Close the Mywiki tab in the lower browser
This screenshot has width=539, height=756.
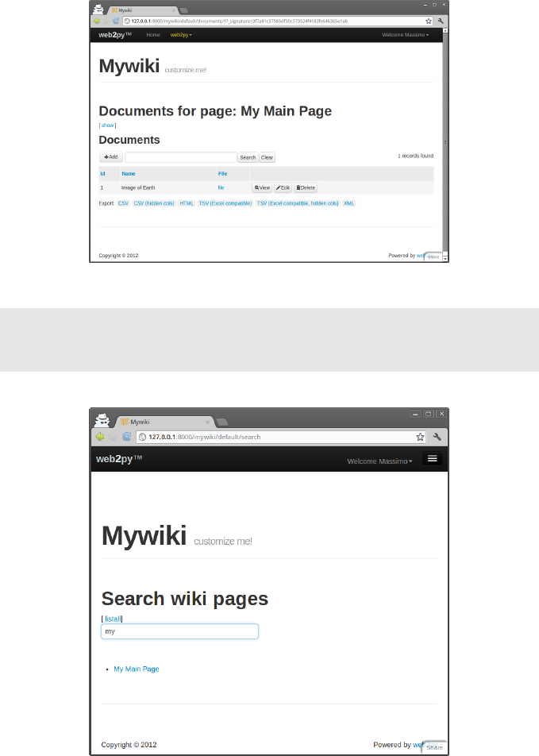(208, 422)
